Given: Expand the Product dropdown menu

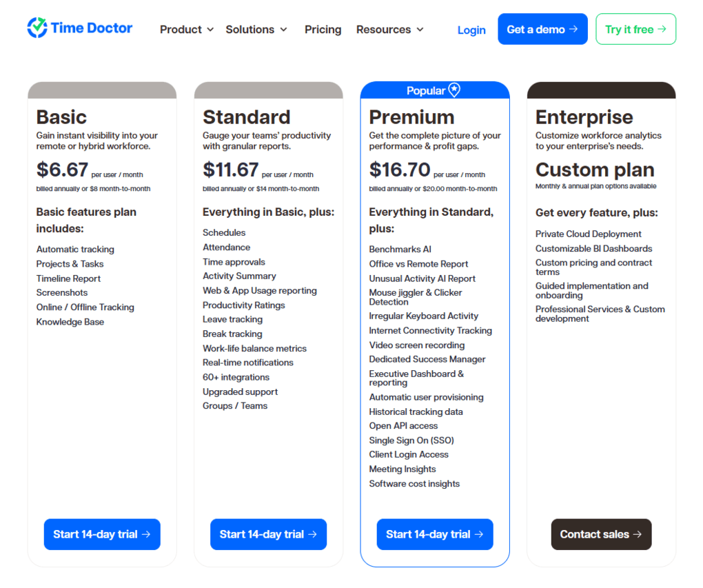Looking at the screenshot, I should click(x=186, y=30).
